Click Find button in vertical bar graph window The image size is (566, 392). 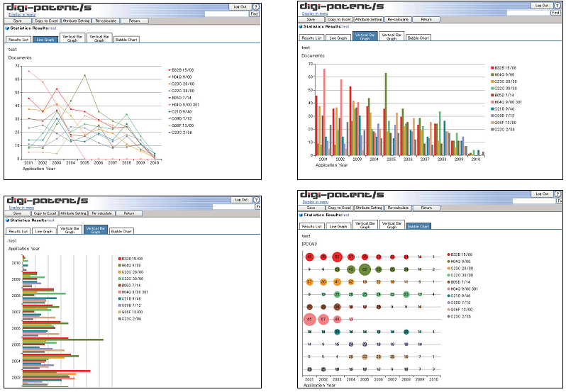(x=556, y=13)
